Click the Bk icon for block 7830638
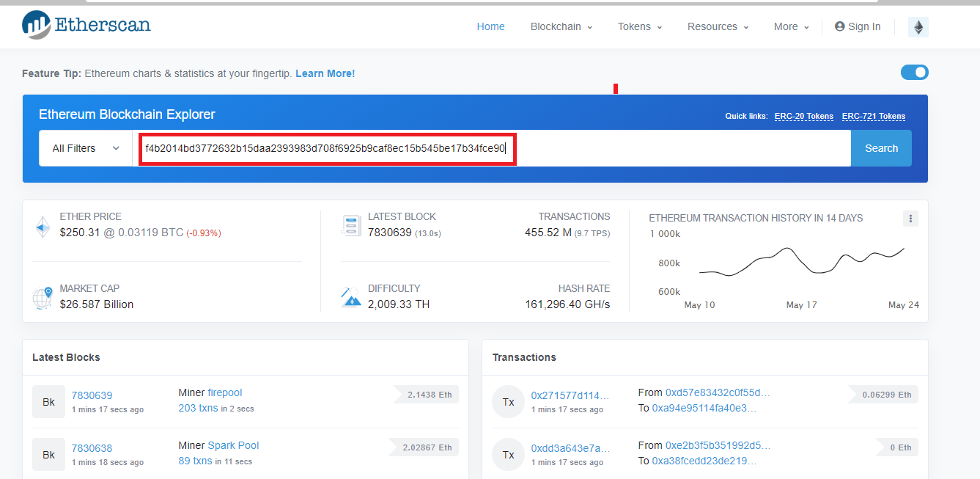The width and height of the screenshot is (980, 479). pyautogui.click(x=48, y=455)
